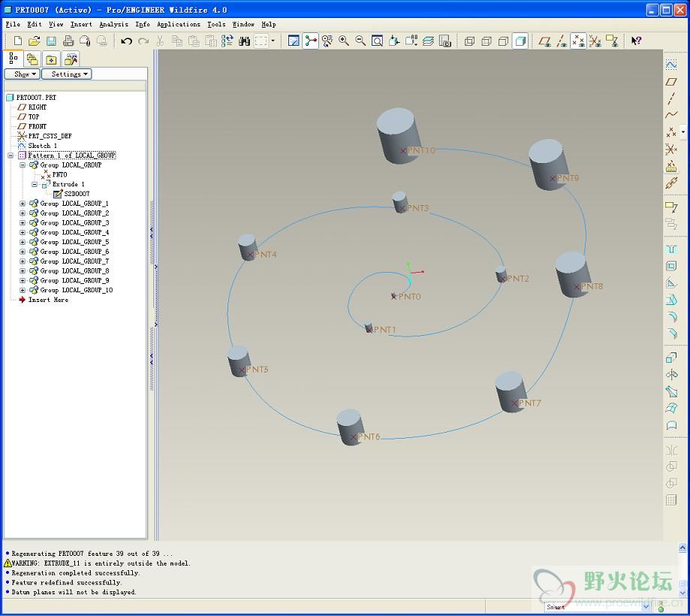
Task: Collapse the Extrude 1 node
Action: point(35,185)
